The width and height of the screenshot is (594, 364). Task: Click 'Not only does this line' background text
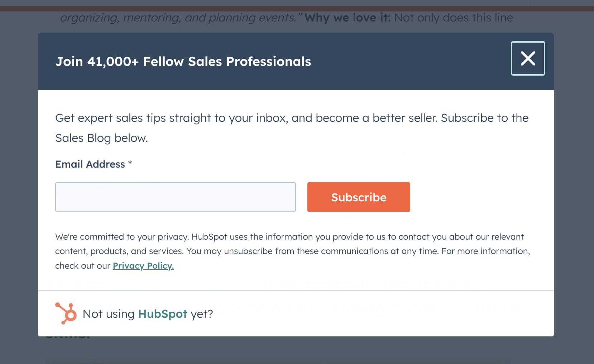pyautogui.click(x=454, y=18)
